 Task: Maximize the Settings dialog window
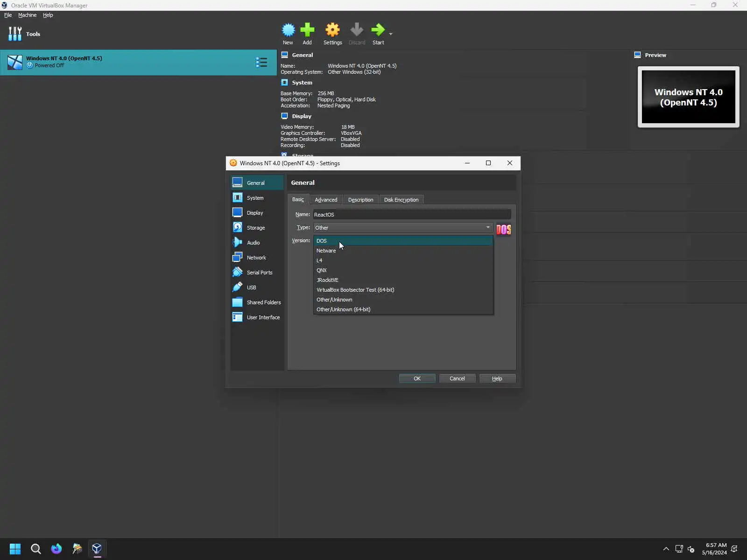488,163
